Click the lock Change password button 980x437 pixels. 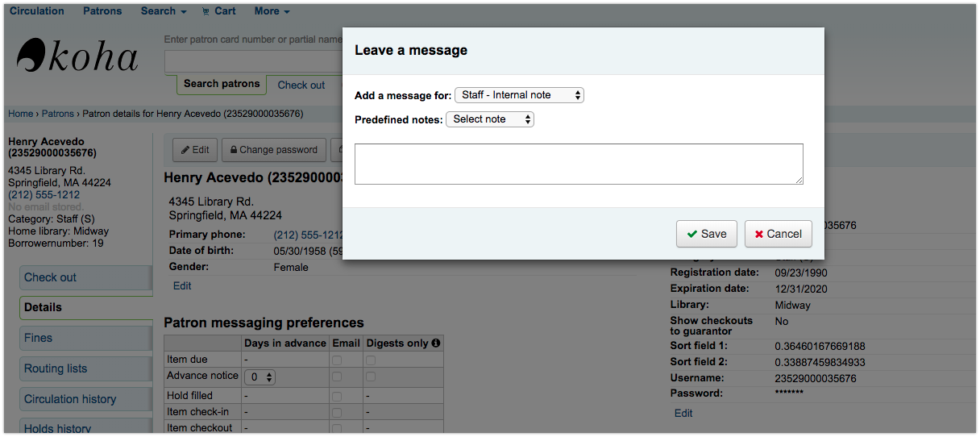(x=273, y=150)
